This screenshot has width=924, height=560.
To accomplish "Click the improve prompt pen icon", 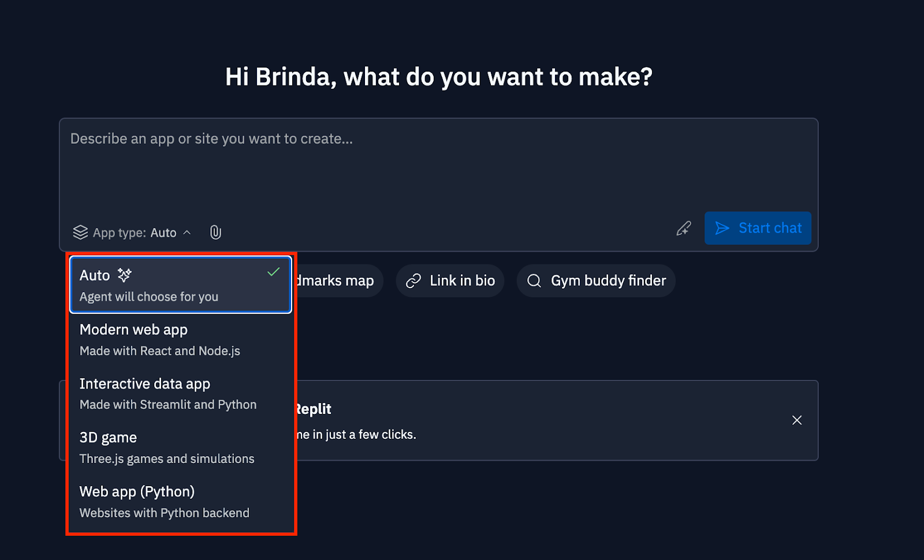I will [684, 229].
